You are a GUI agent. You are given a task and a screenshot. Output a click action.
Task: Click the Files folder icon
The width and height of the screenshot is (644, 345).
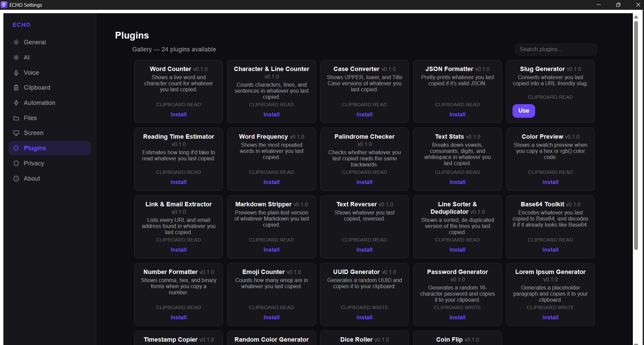coord(16,118)
